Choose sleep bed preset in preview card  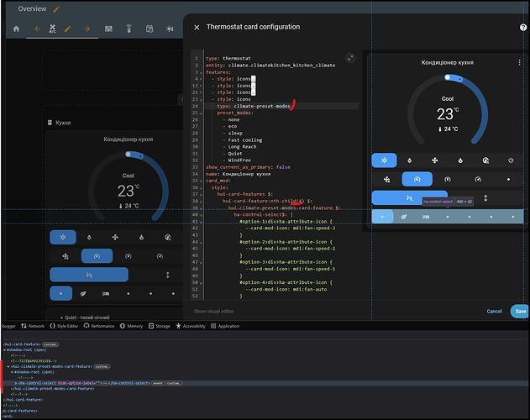click(x=426, y=217)
